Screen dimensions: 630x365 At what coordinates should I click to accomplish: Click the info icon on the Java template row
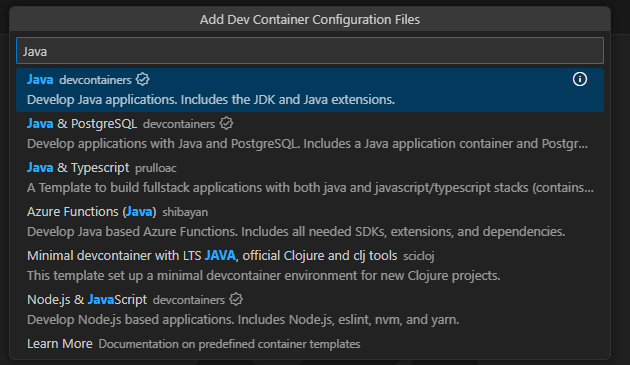(x=579, y=79)
